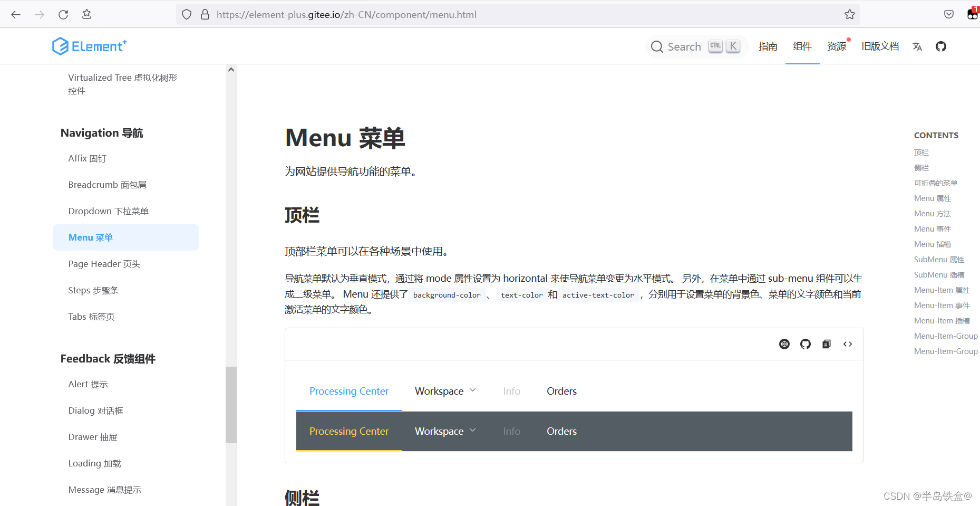Click the sidebar scrollbar thumb
This screenshot has width=980, height=506.
(231, 405)
